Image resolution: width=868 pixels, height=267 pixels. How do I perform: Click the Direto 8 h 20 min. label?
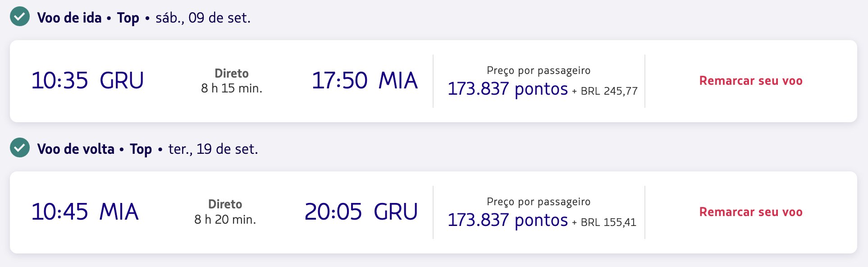(x=225, y=212)
